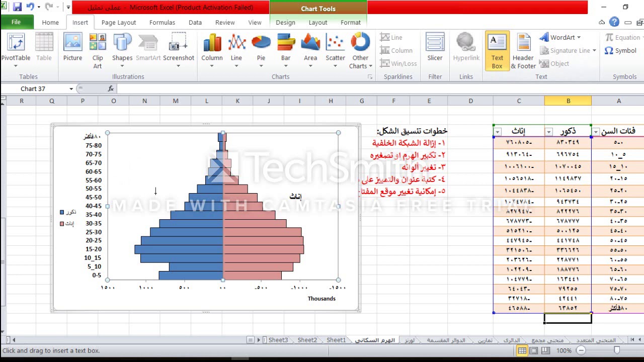Insert a Line sparkline
This screenshot has height=362, width=644.
pyautogui.click(x=391, y=37)
